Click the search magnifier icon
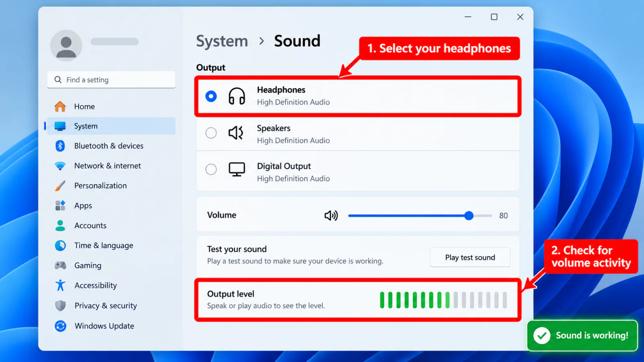The width and height of the screenshot is (644, 362). pos(58,80)
